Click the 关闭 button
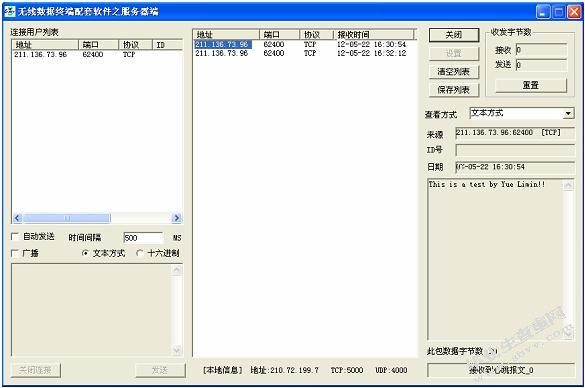 (x=454, y=35)
